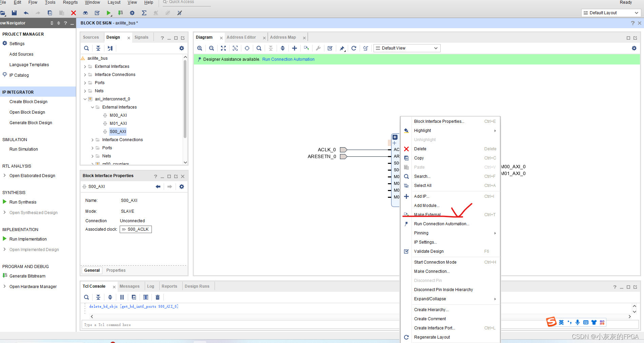Open the Messages tab
This screenshot has width=644, height=343.
pyautogui.click(x=129, y=286)
